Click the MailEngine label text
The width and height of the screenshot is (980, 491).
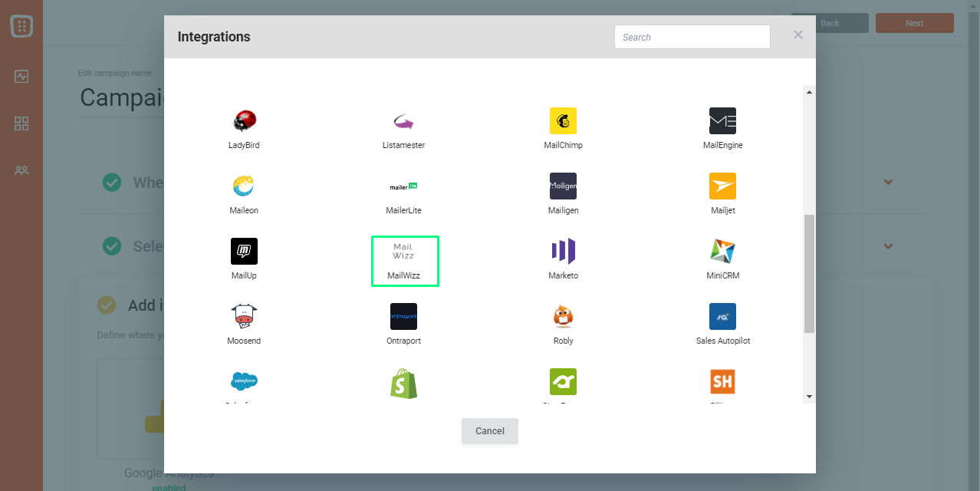click(x=722, y=145)
